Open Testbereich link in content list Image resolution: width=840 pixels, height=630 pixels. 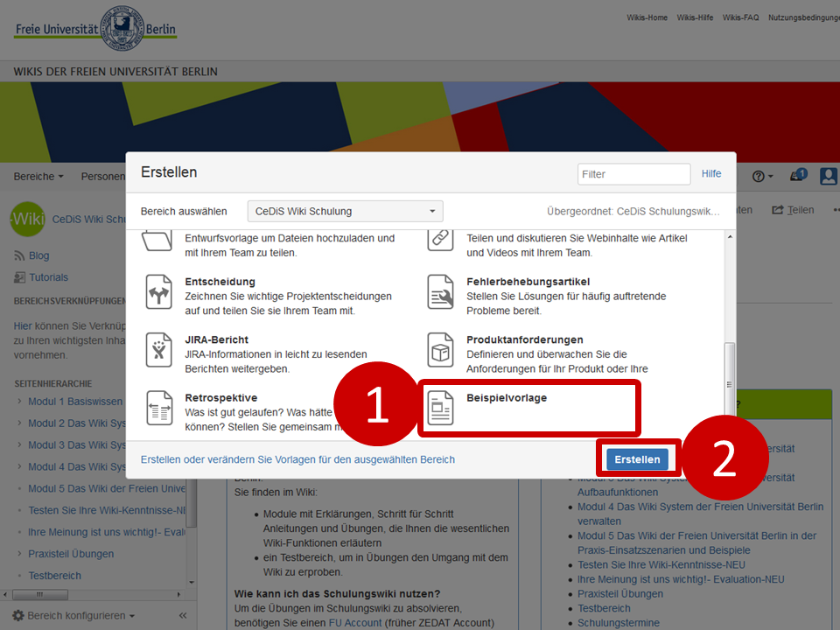tap(604, 608)
